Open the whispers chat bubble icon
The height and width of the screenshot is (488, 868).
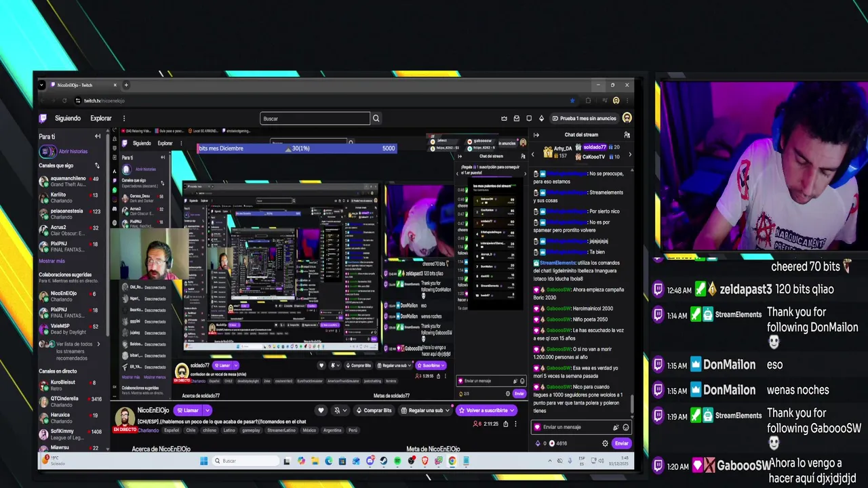529,118
